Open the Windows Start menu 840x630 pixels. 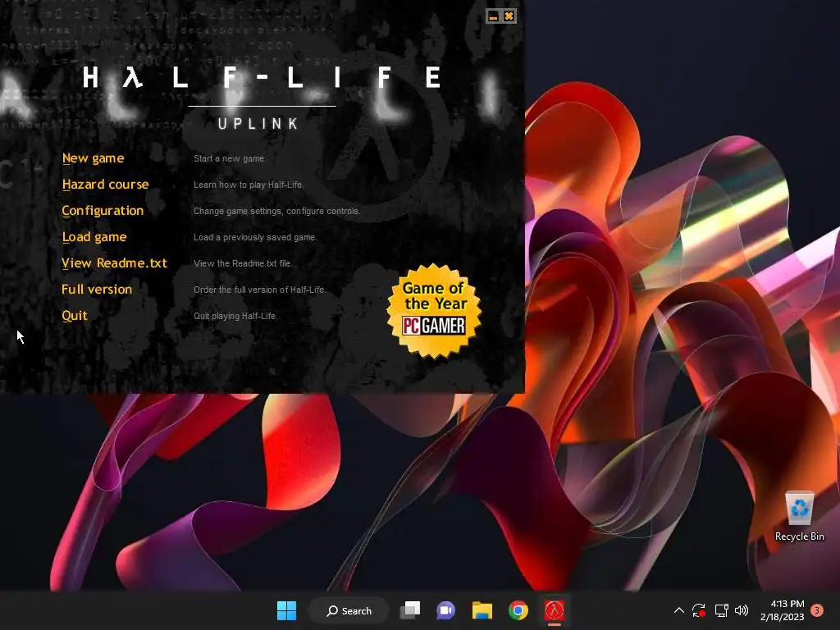(286, 610)
